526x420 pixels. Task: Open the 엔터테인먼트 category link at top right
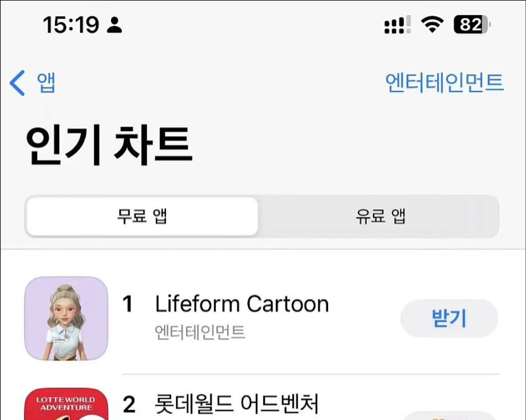(x=445, y=82)
